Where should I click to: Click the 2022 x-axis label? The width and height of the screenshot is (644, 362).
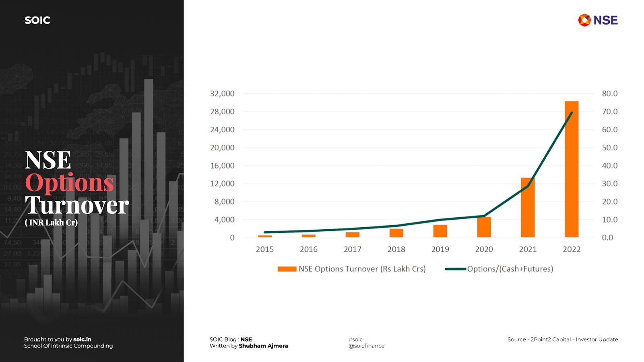(x=572, y=249)
